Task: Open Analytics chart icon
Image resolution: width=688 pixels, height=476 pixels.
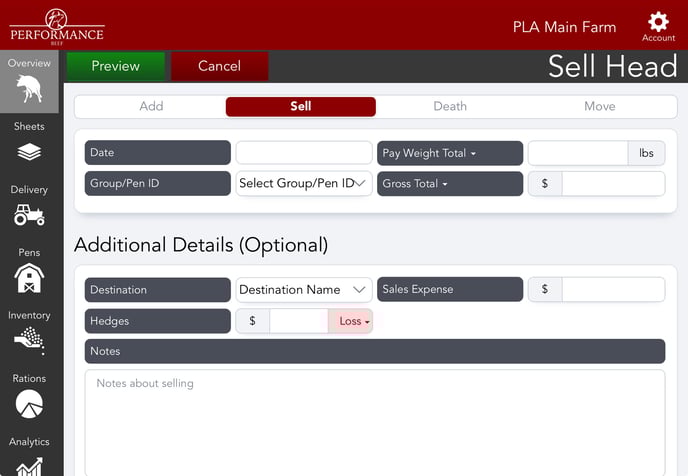Action: [30, 465]
